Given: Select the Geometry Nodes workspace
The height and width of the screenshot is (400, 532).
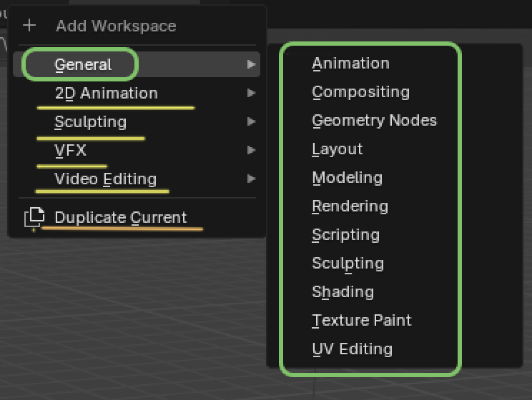Looking at the screenshot, I should click(x=374, y=121).
